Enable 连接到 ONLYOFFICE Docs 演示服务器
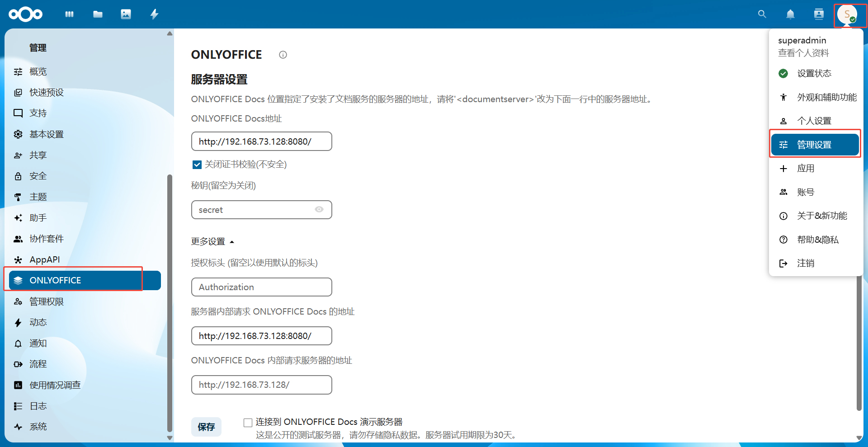The image size is (868, 447). click(x=248, y=422)
